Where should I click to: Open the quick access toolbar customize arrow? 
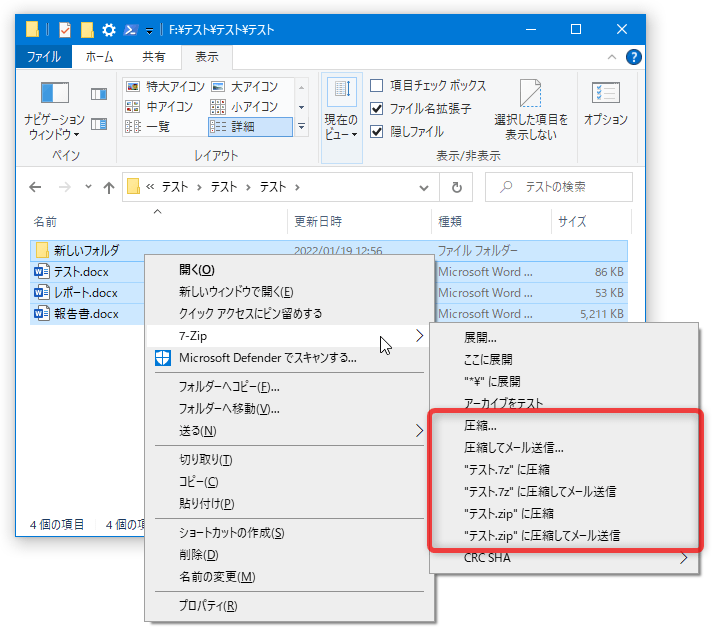pyautogui.click(x=149, y=31)
